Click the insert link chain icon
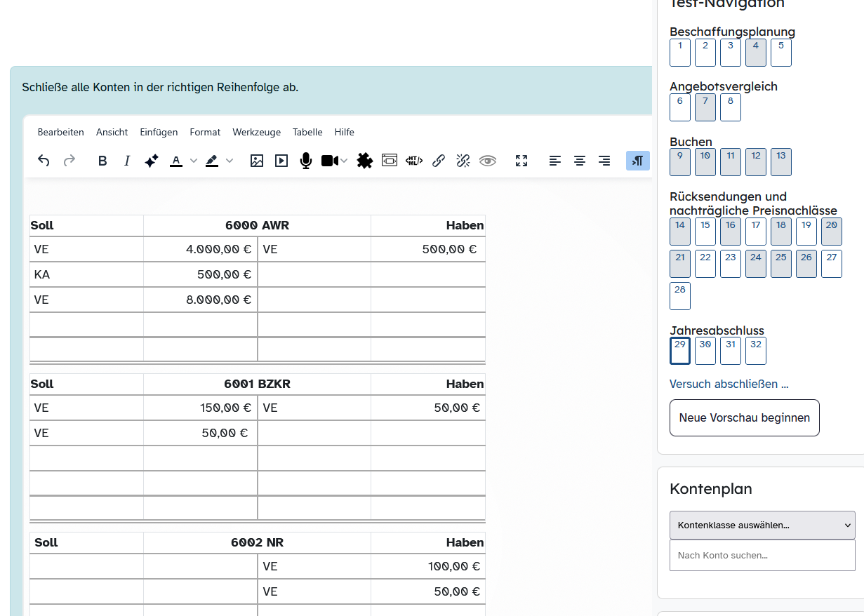The width and height of the screenshot is (864, 616). [439, 161]
